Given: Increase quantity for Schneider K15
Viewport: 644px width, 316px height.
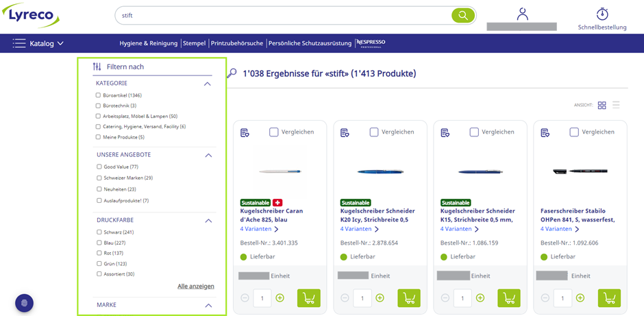Looking at the screenshot, I should (480, 297).
